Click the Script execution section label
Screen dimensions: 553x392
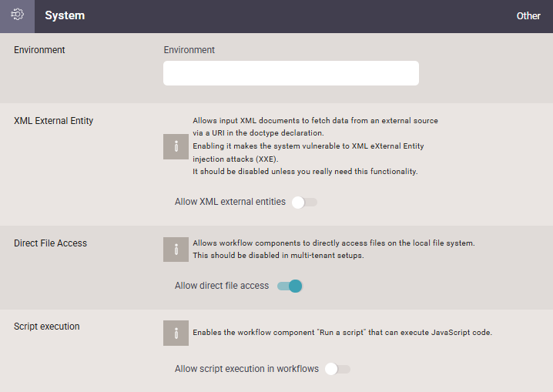click(x=47, y=327)
